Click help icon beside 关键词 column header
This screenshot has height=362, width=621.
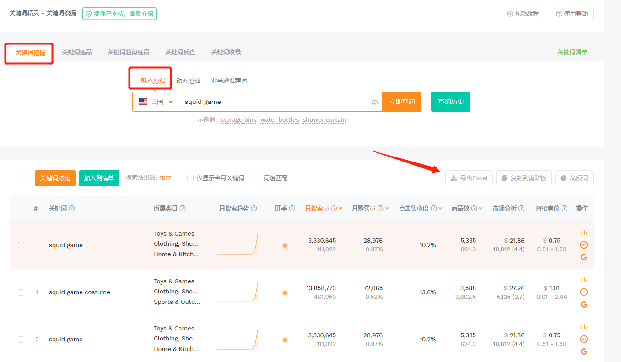tap(72, 208)
